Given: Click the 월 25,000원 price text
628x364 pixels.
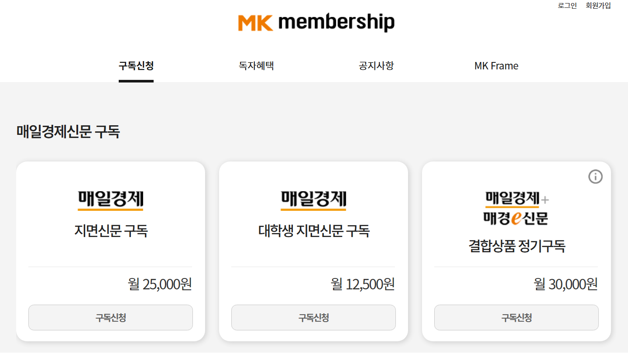Looking at the screenshot, I should [x=159, y=284].
